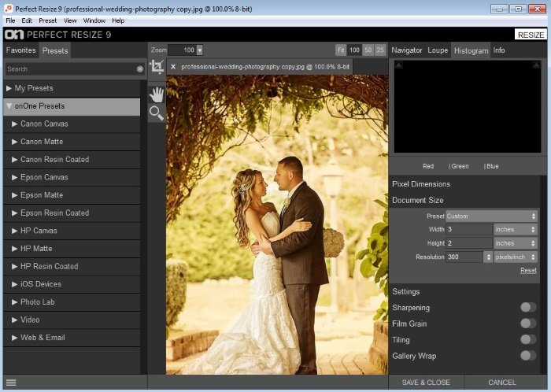Switch to the Histogram tab

point(471,50)
